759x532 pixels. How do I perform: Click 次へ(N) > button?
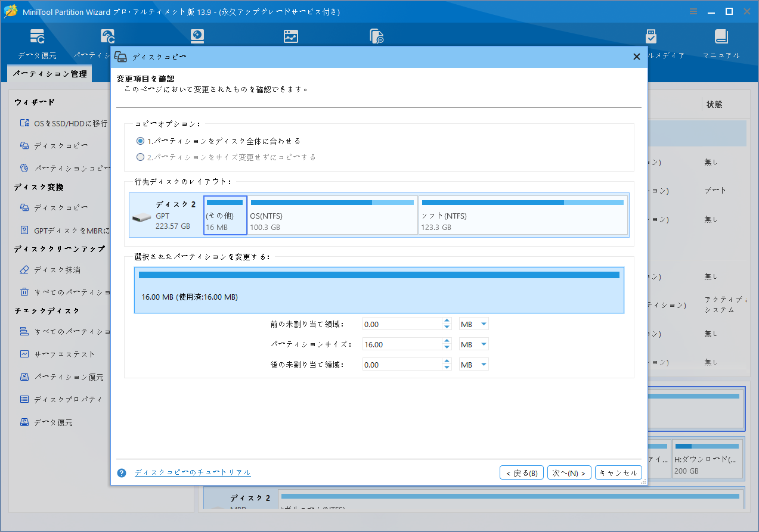[569, 473]
